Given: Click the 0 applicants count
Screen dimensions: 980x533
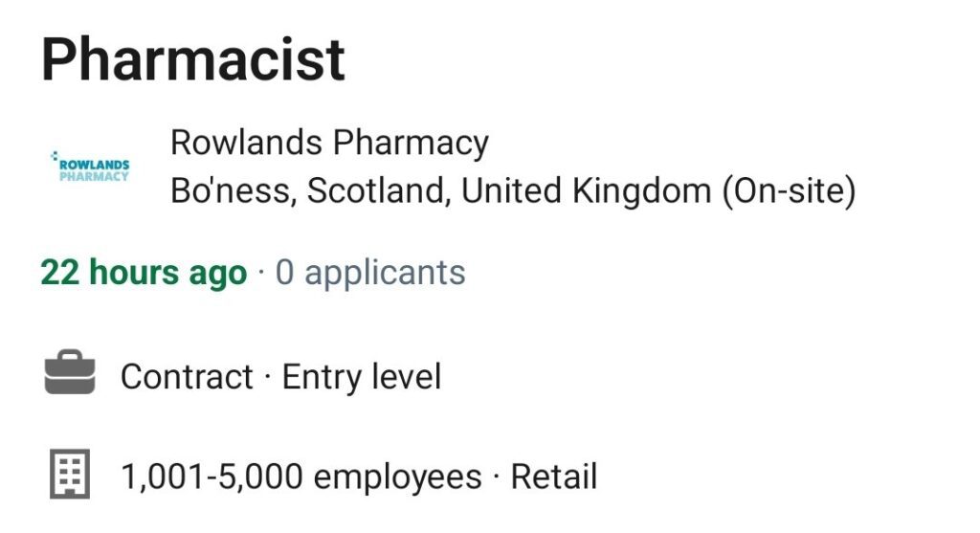Looking at the screenshot, I should [x=370, y=273].
